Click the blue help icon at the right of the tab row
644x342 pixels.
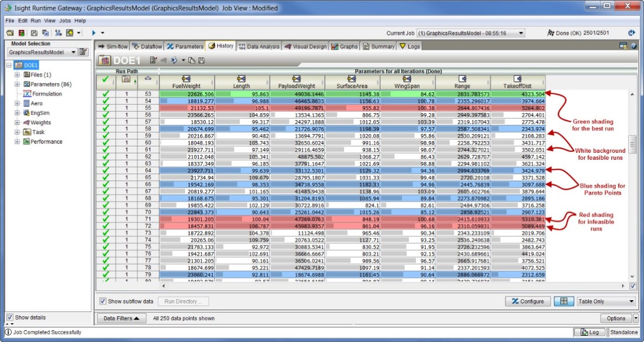tap(634, 46)
